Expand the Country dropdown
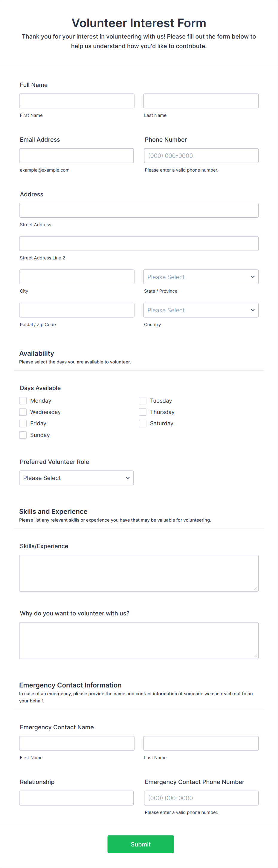Screen dimensions: 278x868 [x=201, y=310]
